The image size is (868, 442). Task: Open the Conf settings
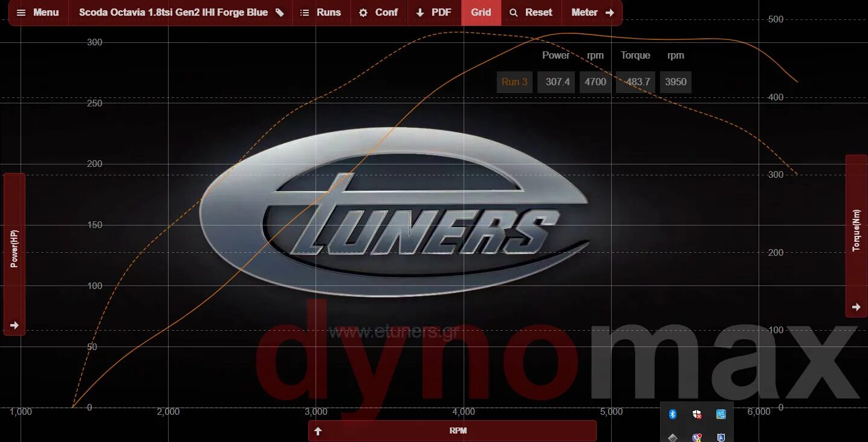pyautogui.click(x=379, y=13)
